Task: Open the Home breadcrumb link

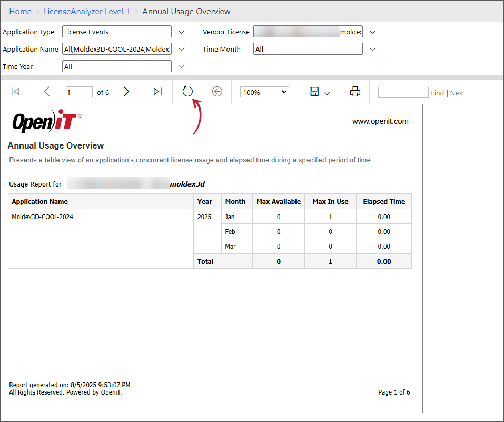Action: [x=20, y=11]
